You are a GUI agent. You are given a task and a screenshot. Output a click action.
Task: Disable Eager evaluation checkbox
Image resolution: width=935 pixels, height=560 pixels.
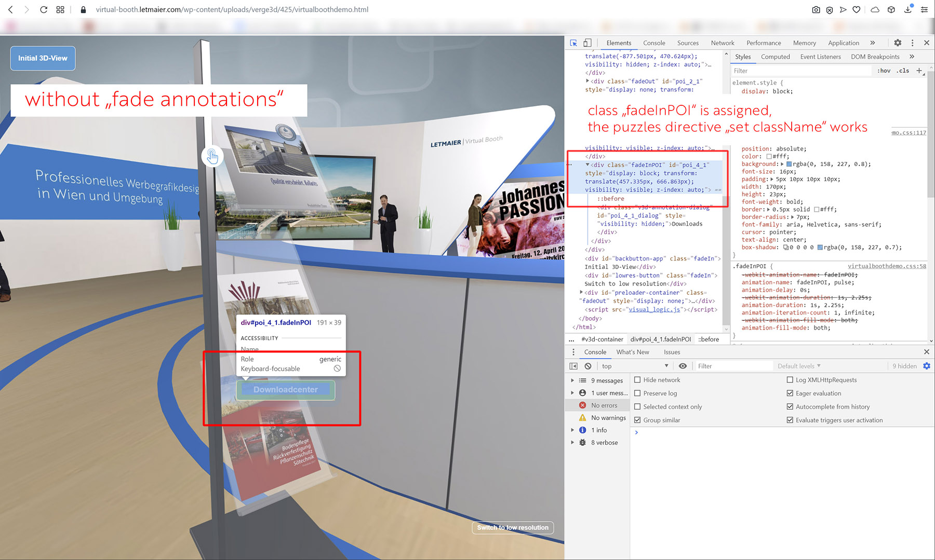pos(790,393)
